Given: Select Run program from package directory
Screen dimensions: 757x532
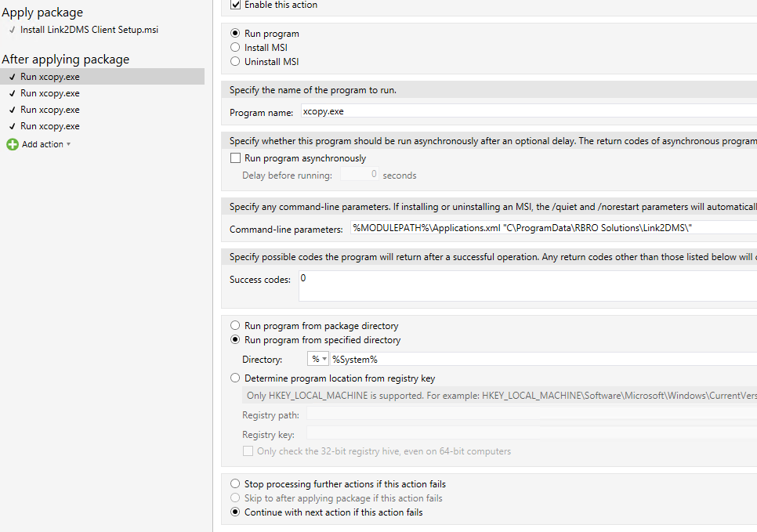Looking at the screenshot, I should tap(235, 326).
